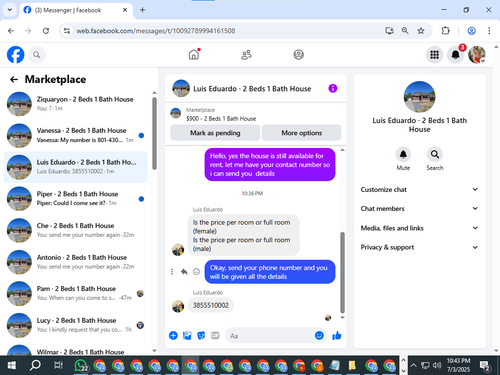500x375 pixels.
Task: Open the Chrome three-dot menu
Action: (x=489, y=31)
